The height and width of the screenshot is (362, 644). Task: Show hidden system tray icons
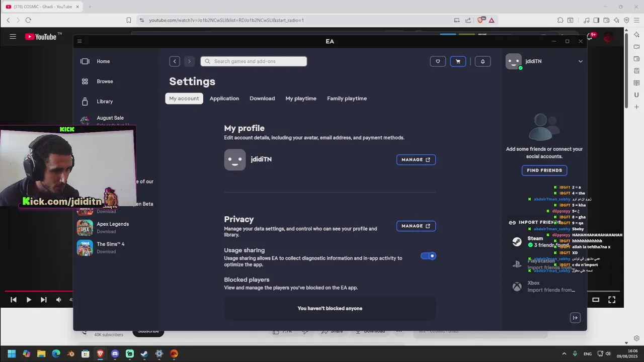(x=564, y=354)
